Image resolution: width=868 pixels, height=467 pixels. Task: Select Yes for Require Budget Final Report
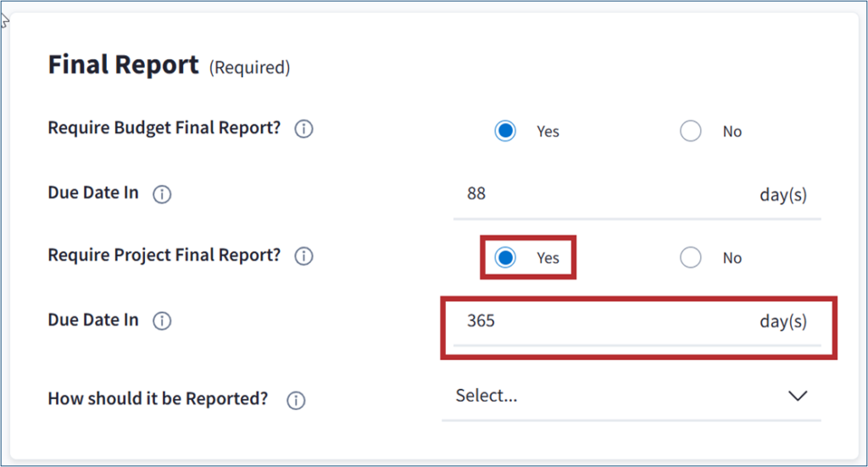[x=505, y=131]
